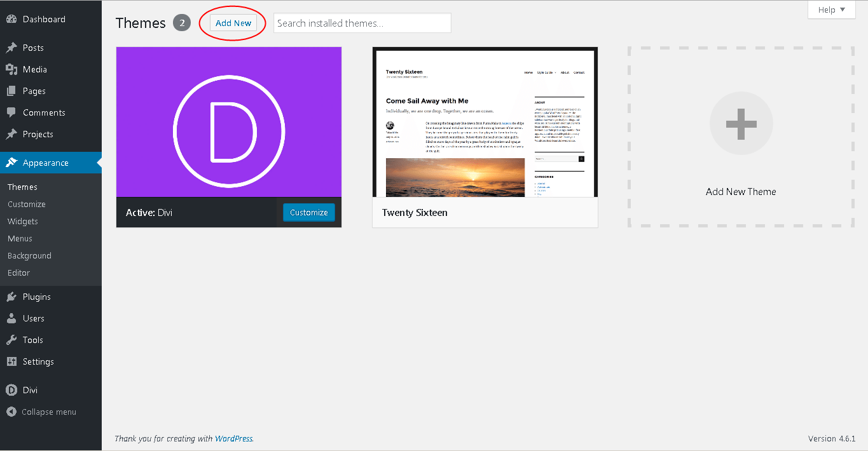The image size is (868, 451).
Task: Open the Pages menu
Action: coord(51,91)
